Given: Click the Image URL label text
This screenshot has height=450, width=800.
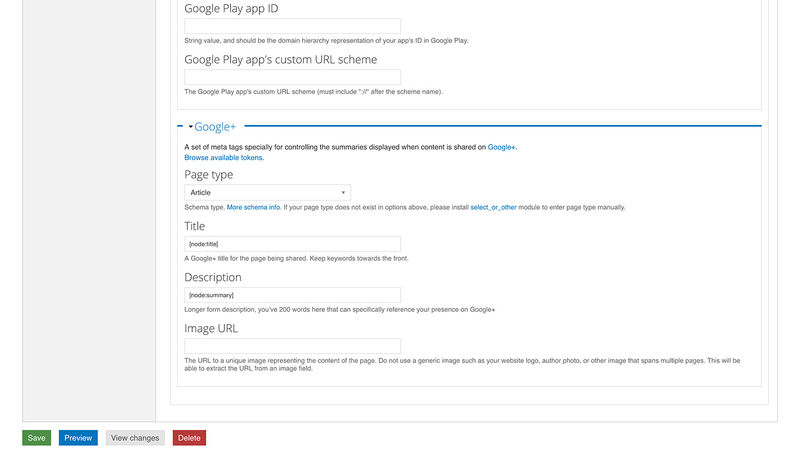Looking at the screenshot, I should coord(211,328).
